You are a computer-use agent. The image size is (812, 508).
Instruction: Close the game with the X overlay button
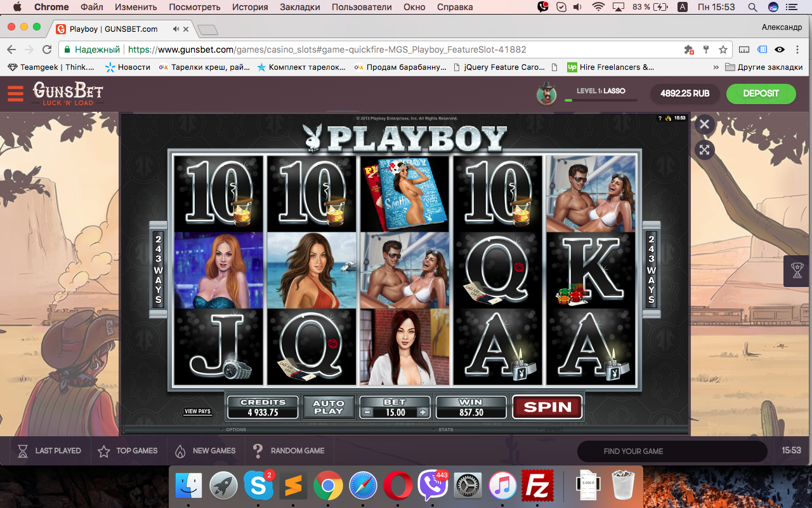(x=705, y=124)
